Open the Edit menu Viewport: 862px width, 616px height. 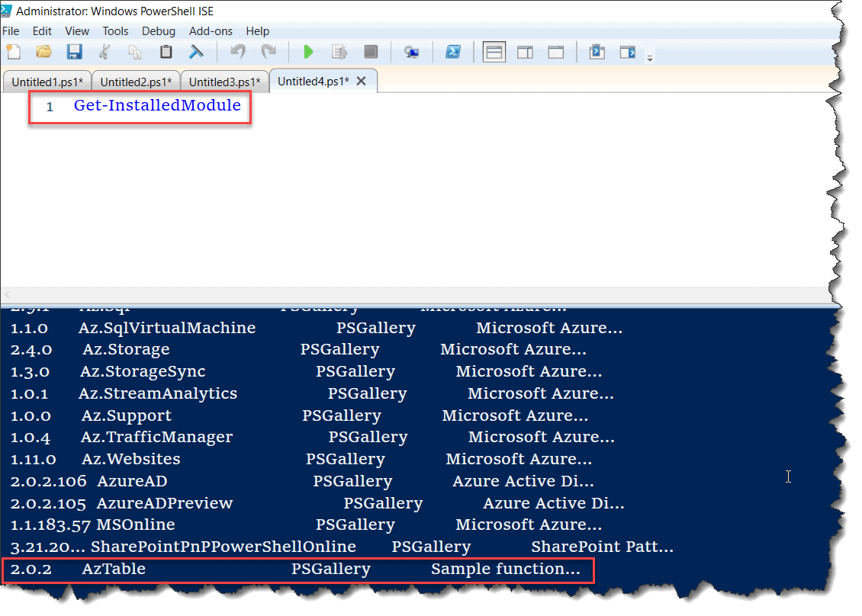point(42,31)
